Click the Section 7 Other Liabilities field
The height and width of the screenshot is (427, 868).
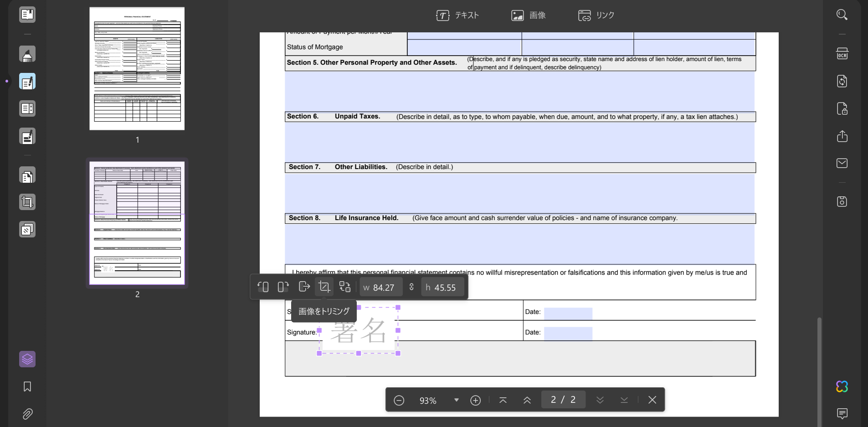click(520, 193)
